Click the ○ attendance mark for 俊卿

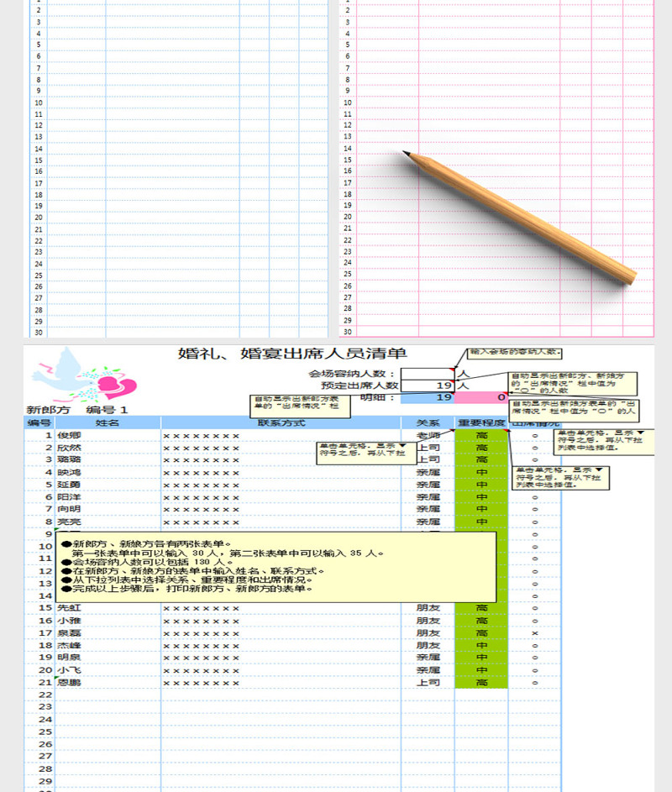535,435
